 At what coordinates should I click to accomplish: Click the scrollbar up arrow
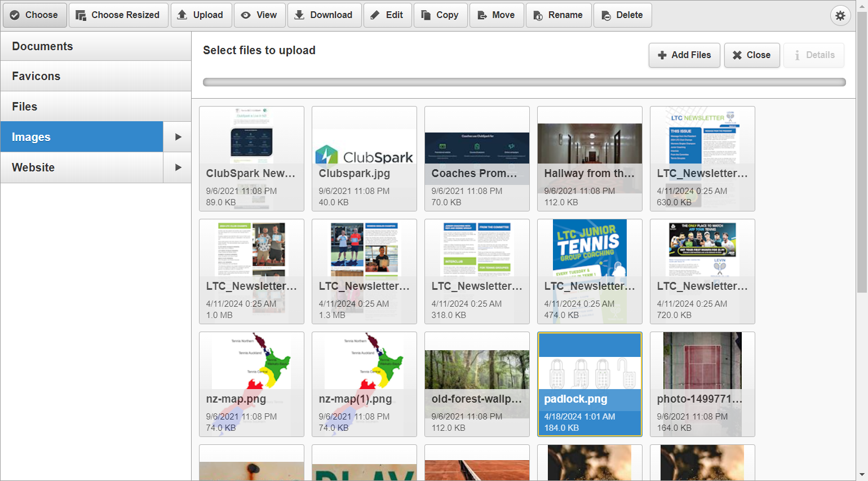[862, 5]
